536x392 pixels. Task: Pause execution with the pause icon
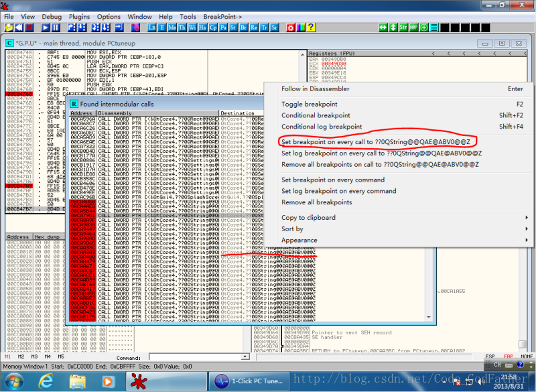pyautogui.click(x=56, y=27)
